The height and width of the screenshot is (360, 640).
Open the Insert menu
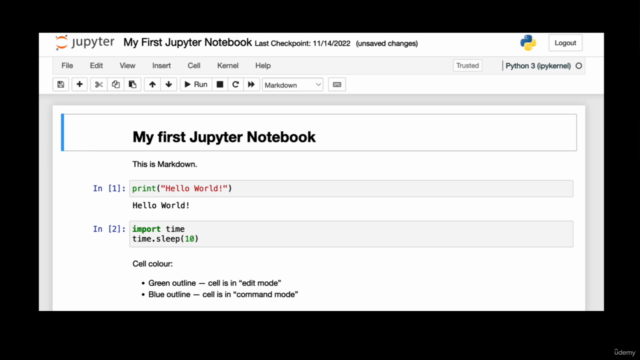pyautogui.click(x=161, y=66)
